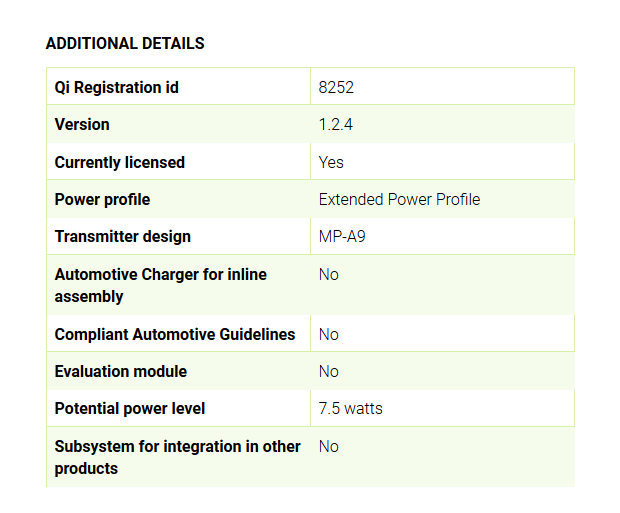Click the Transmitter design label
620x513 pixels.
122,237
